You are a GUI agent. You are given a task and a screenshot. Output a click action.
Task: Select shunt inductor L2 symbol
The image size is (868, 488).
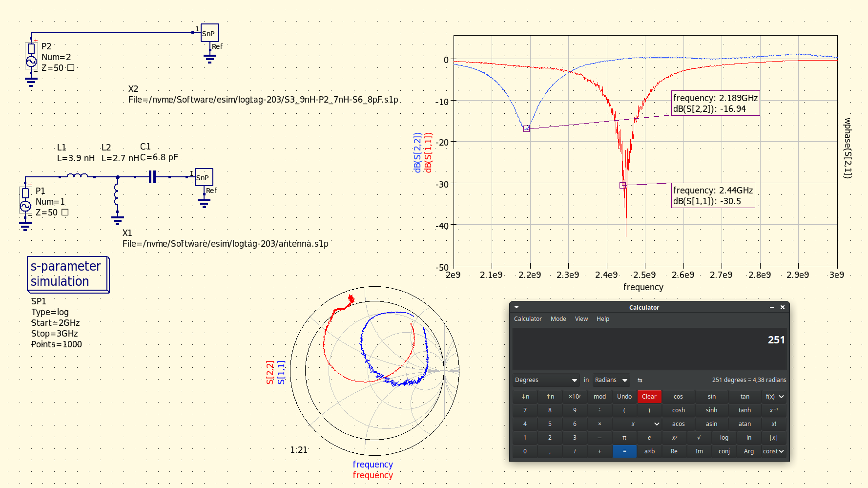[117, 194]
